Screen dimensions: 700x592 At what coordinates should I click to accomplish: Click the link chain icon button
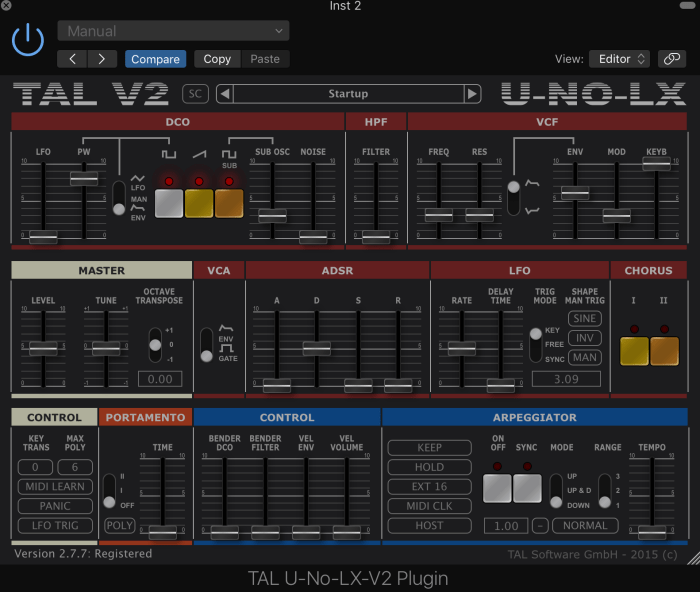pyautogui.click(x=672, y=59)
